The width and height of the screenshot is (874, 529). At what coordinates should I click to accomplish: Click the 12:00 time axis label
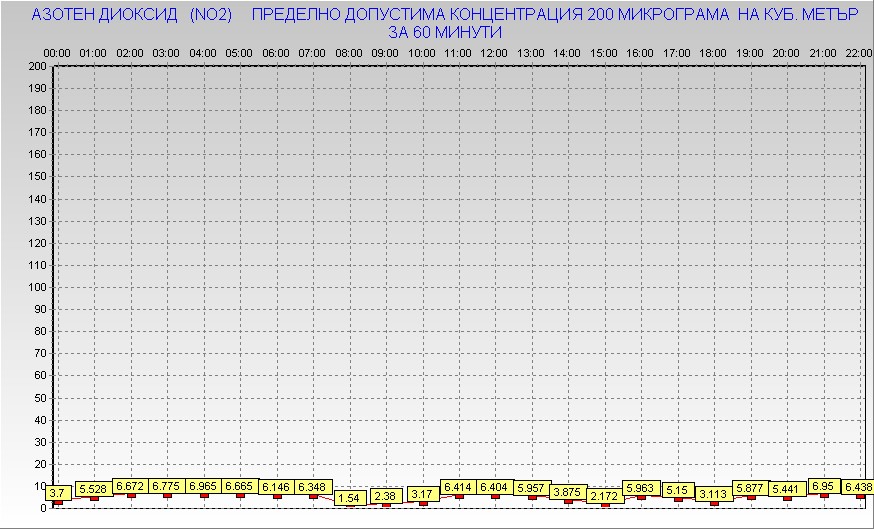(x=494, y=53)
